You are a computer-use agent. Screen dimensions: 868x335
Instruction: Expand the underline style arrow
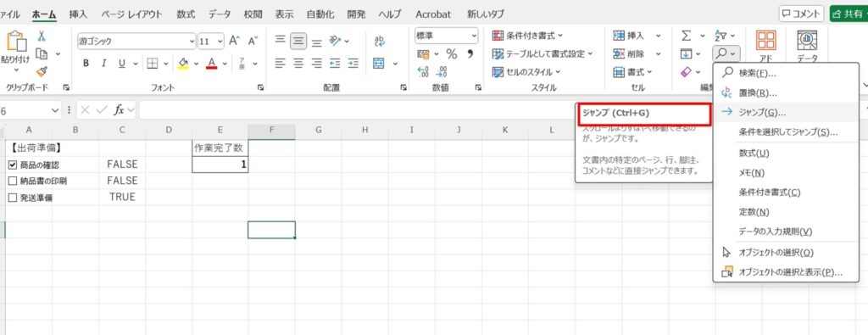coord(135,63)
